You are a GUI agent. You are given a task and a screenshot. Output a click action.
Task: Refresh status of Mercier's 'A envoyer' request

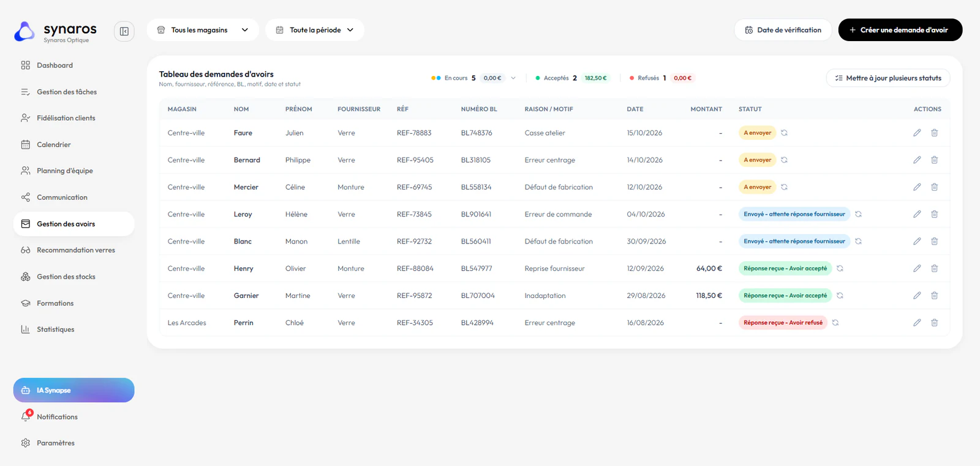point(784,187)
